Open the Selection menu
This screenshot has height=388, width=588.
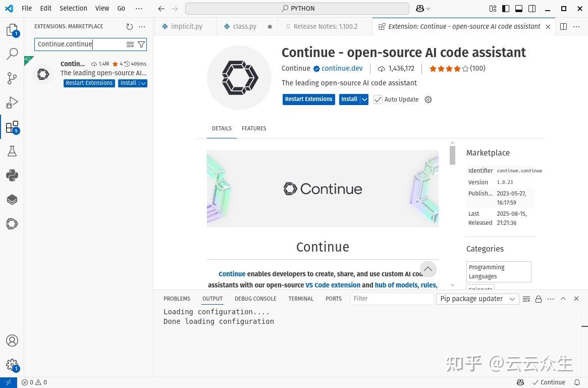click(x=73, y=8)
